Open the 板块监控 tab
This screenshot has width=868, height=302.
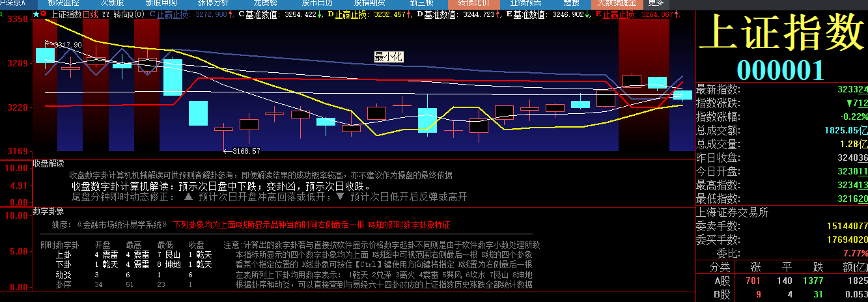pos(63,3)
